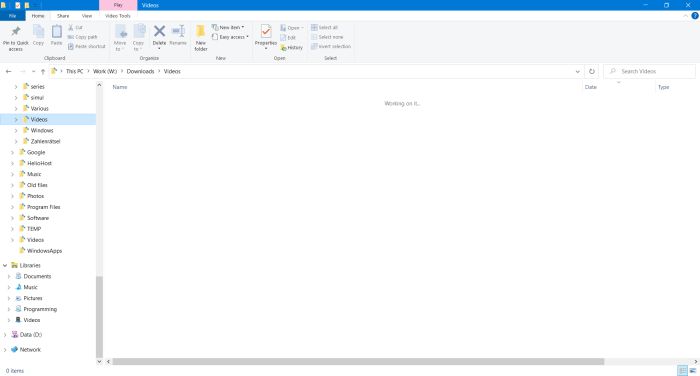Image resolution: width=700 pixels, height=376 pixels.
Task: Expand the HelloHost folder node
Action: 12,163
